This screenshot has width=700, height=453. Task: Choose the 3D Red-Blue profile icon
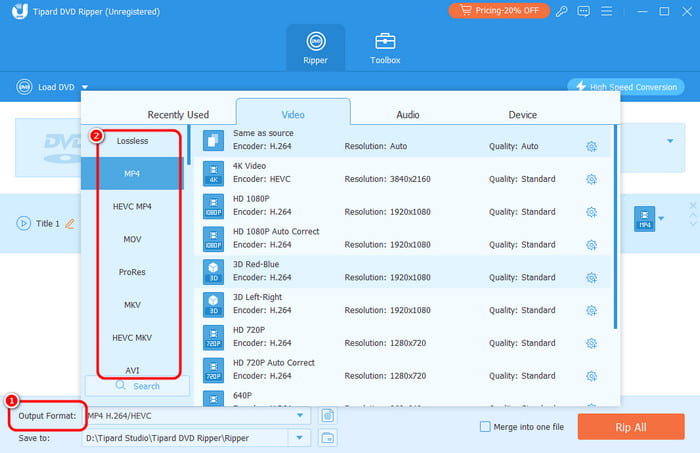pos(213,271)
